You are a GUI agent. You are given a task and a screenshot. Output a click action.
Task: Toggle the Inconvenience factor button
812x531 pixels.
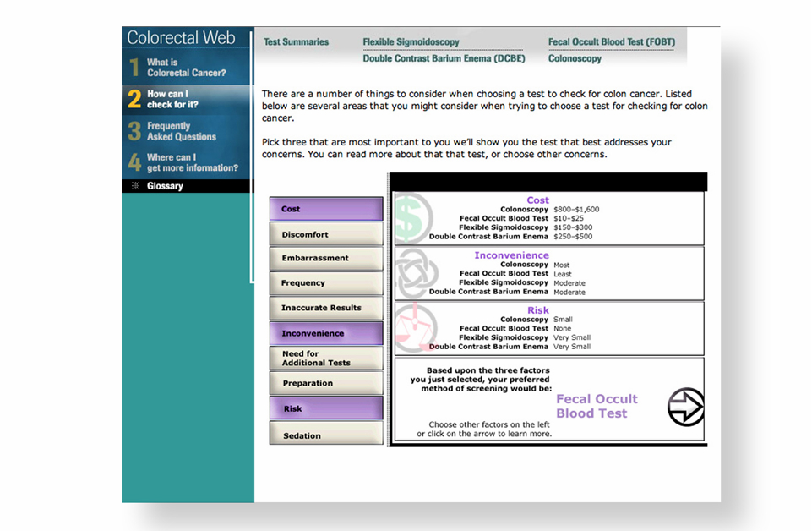click(326, 333)
